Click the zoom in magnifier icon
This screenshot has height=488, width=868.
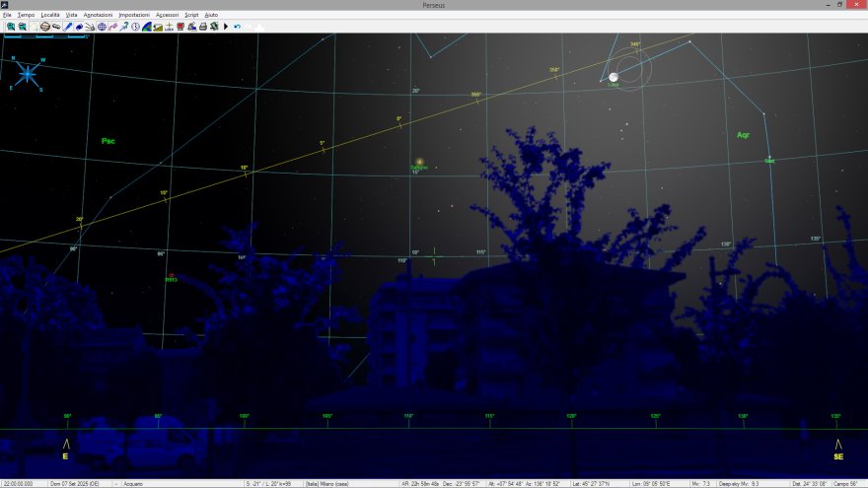11,27
